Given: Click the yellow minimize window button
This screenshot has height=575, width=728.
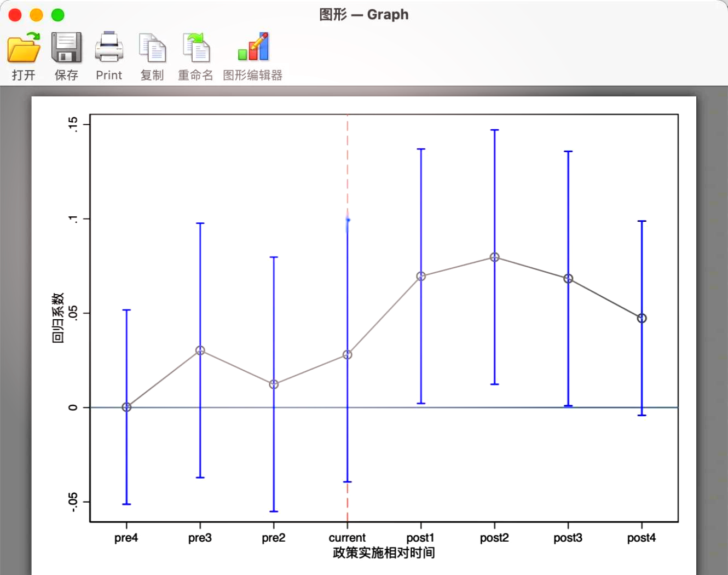Looking at the screenshot, I should pos(37,15).
